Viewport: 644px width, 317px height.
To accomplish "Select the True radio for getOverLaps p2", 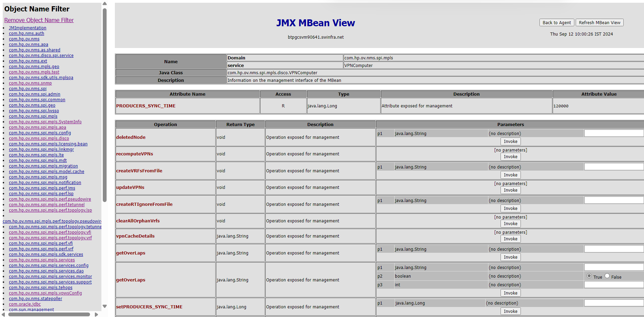I will click(x=589, y=276).
